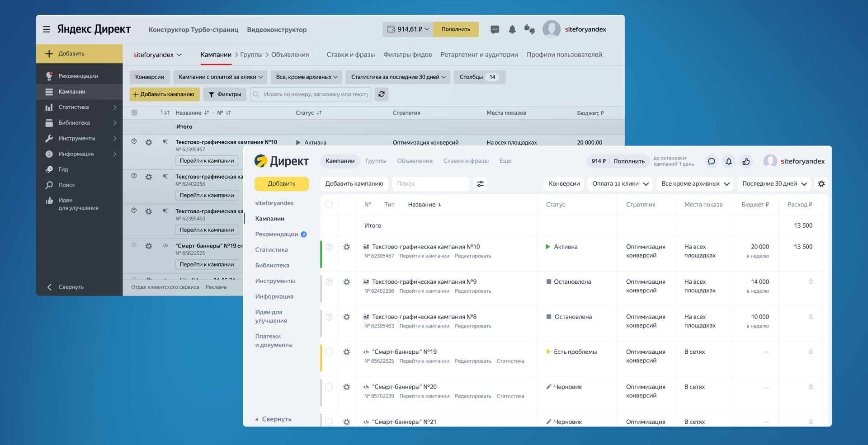The image size is (868, 445).
Task: Check the box for "Смарт-баннеры" №20 row
Action: [x=329, y=387]
